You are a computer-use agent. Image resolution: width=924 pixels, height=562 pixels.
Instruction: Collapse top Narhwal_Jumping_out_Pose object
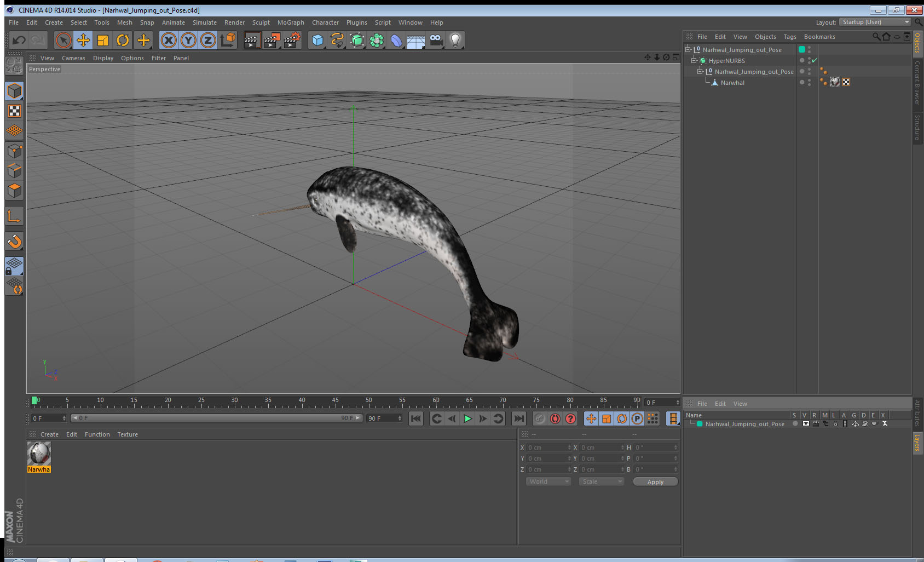click(x=688, y=49)
